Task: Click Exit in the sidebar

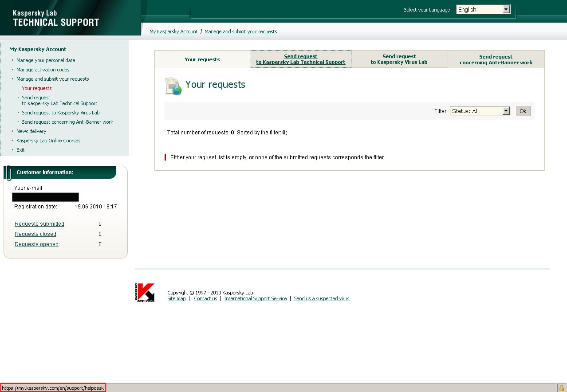Action: (20, 150)
